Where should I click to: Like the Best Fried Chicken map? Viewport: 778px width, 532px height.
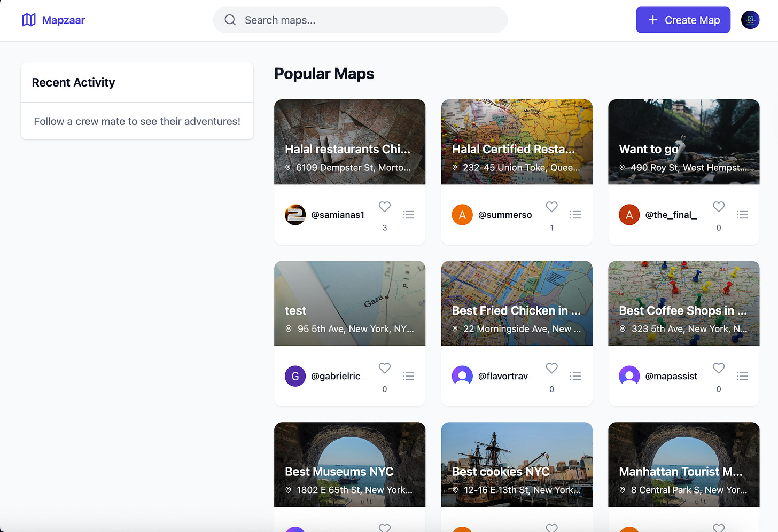click(x=552, y=368)
